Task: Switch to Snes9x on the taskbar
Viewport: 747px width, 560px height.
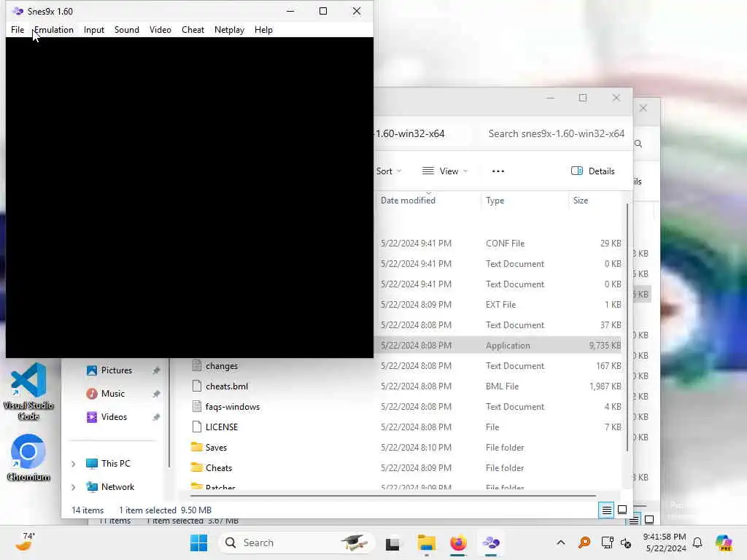Action: pos(491,542)
